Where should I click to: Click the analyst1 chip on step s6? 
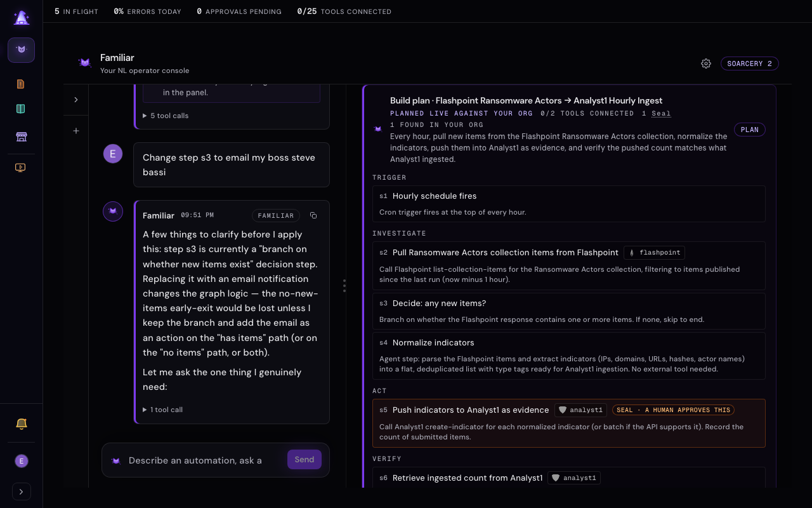(574, 478)
